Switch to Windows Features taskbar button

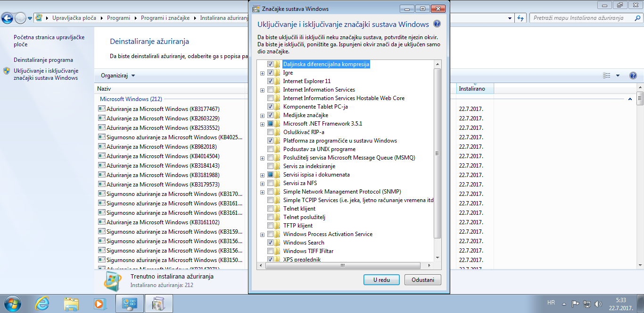158,304
